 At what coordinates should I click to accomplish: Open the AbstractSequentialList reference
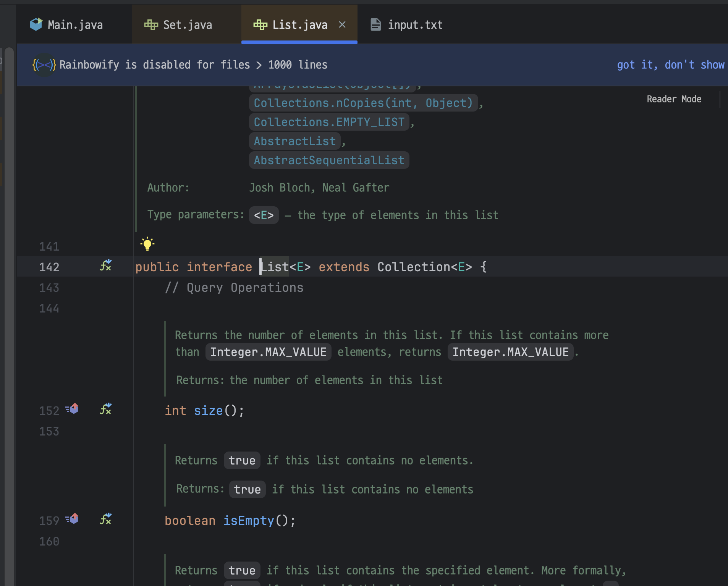point(329,160)
